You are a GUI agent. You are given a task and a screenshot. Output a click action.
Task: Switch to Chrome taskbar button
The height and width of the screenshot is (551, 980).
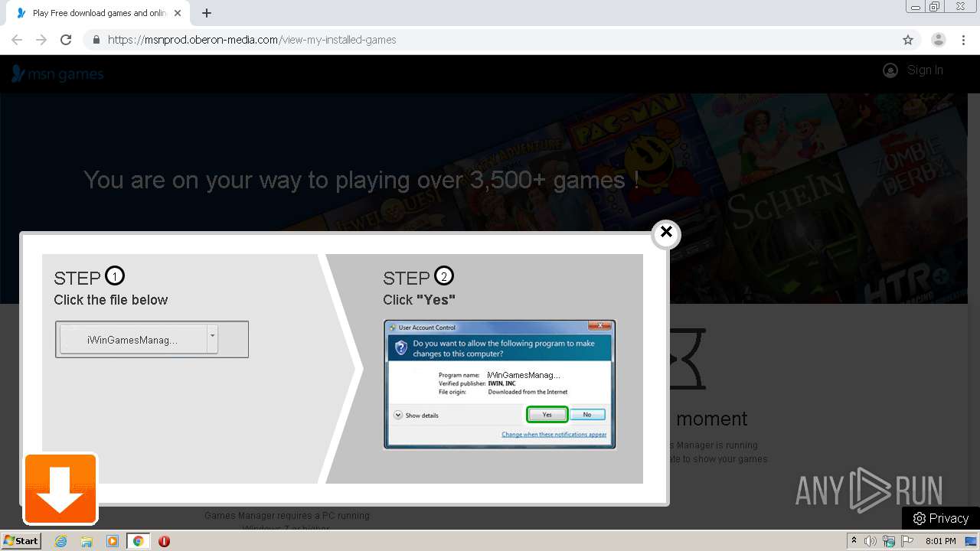(138, 541)
